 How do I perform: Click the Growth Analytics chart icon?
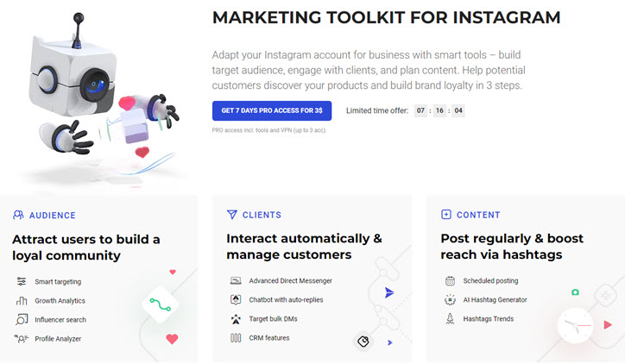[x=22, y=301]
